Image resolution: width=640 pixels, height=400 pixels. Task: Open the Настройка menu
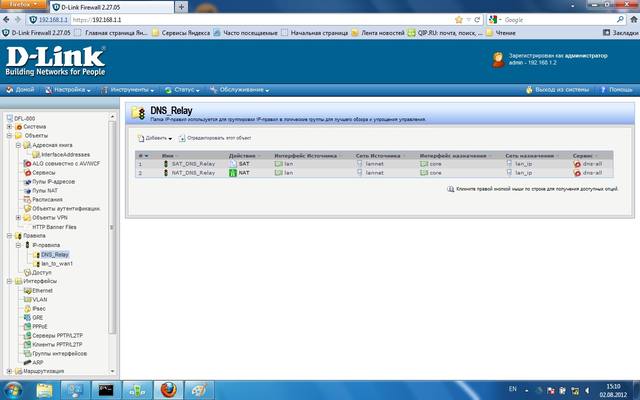[67, 90]
